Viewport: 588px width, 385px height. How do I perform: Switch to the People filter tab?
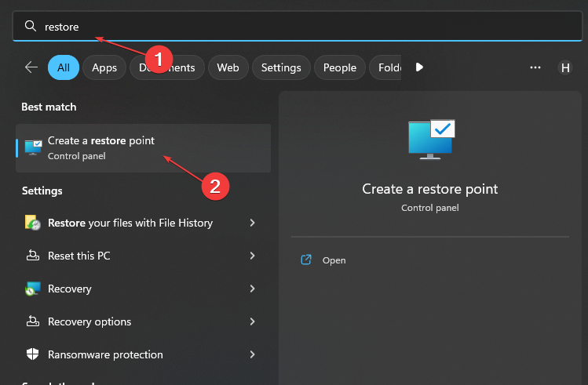(x=340, y=67)
